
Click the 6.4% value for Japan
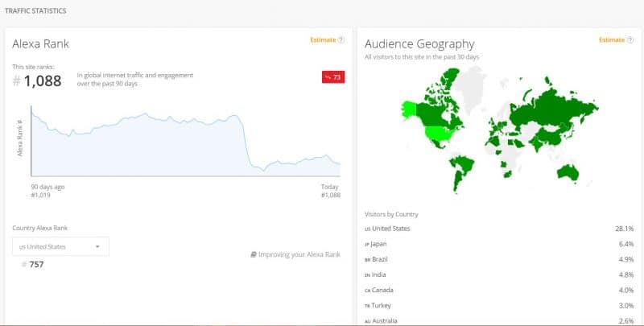point(626,244)
